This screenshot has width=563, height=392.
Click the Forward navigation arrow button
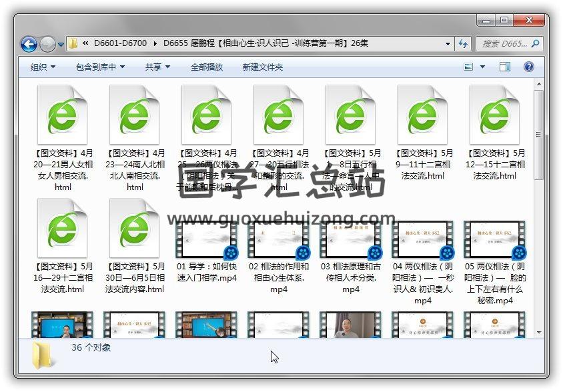pyautogui.click(x=47, y=44)
